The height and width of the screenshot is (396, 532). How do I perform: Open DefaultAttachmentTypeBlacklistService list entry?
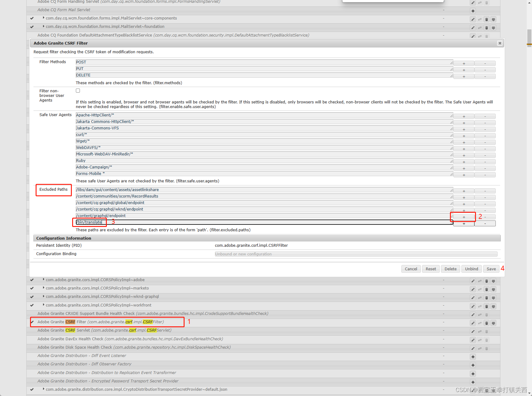click(x=173, y=35)
